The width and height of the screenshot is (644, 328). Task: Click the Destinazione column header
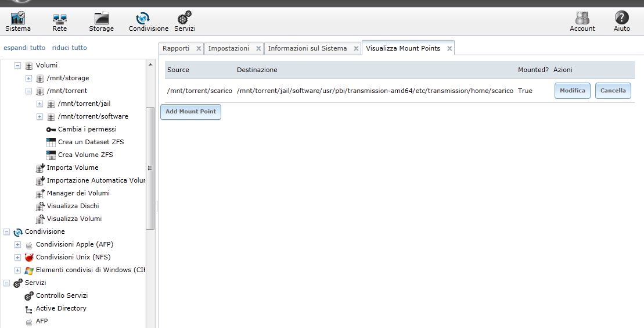[x=257, y=70]
